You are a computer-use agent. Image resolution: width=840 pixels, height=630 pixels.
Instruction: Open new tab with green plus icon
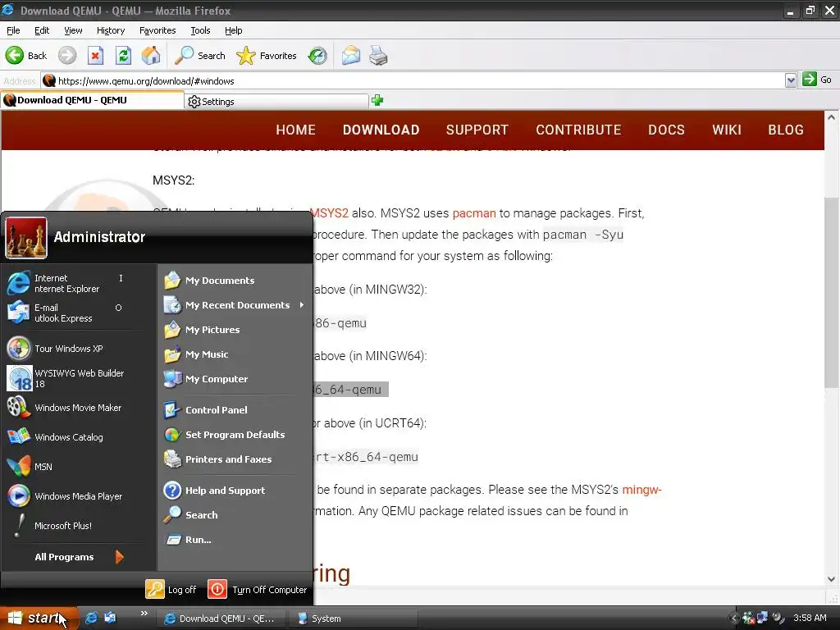(377, 100)
